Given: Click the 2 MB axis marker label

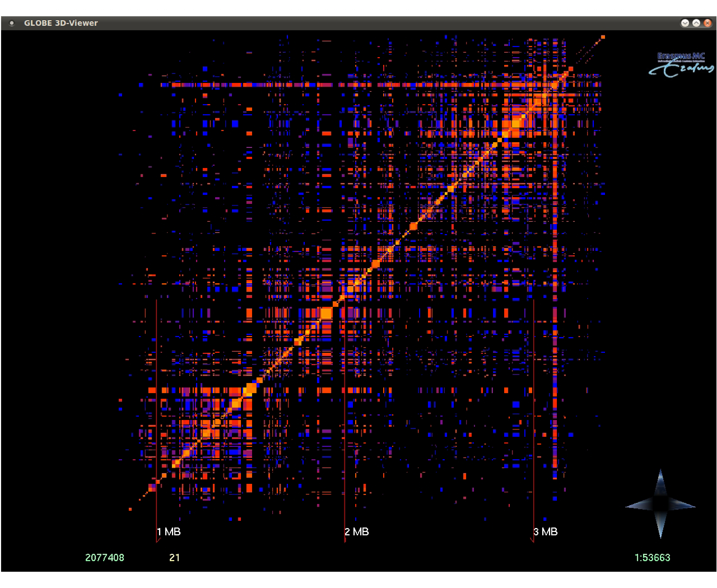Looking at the screenshot, I should pyautogui.click(x=357, y=531).
